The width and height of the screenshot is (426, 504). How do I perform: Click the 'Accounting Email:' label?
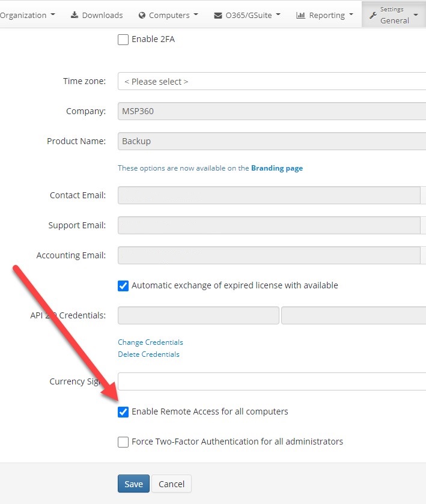click(71, 255)
